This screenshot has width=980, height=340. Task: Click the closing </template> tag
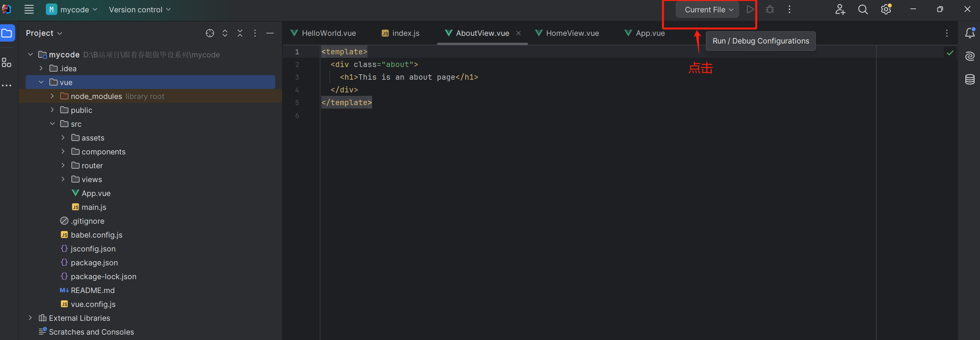347,102
